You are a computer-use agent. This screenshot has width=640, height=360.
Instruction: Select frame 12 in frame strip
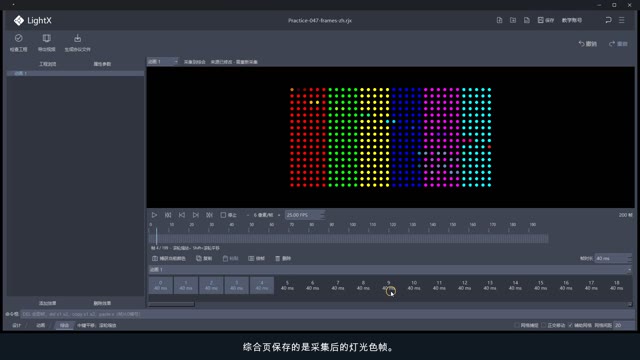(x=464, y=285)
